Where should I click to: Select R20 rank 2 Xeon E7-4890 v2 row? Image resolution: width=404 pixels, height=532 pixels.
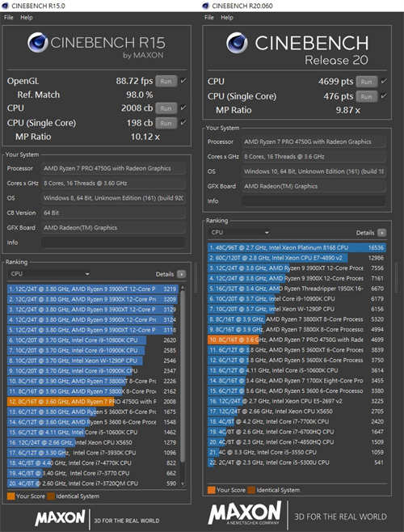pos(297,258)
